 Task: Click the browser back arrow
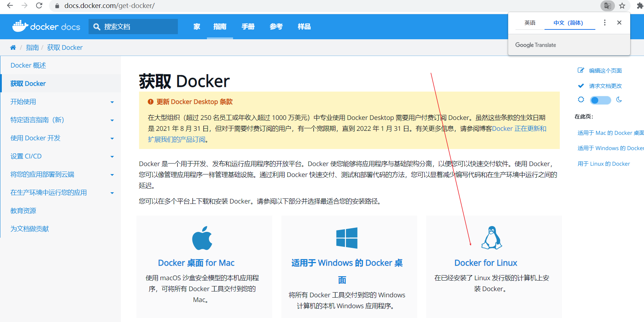click(10, 5)
